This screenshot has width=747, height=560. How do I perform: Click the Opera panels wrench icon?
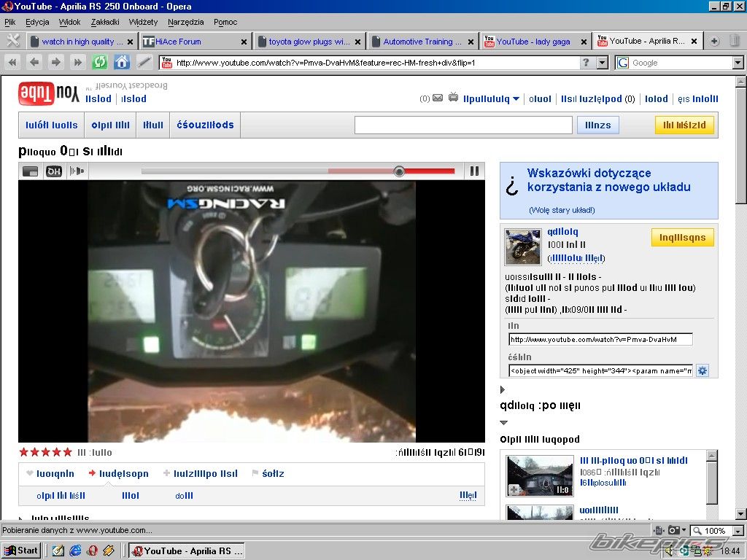12,41
